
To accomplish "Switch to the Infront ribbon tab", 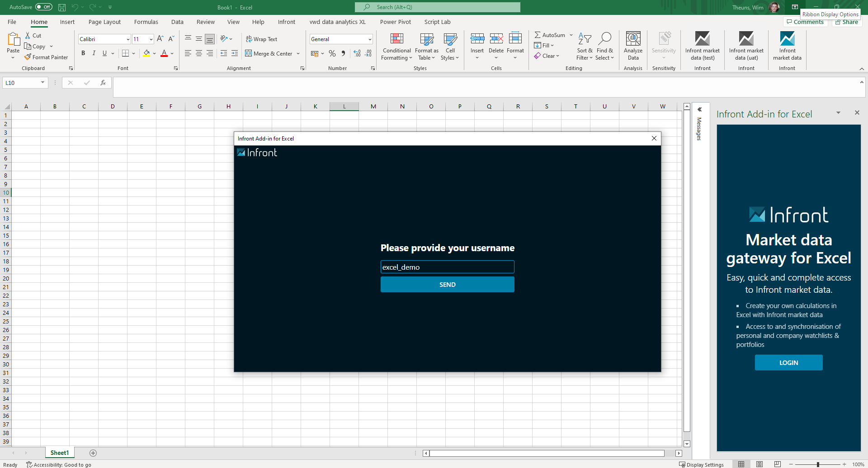I will coord(286,22).
